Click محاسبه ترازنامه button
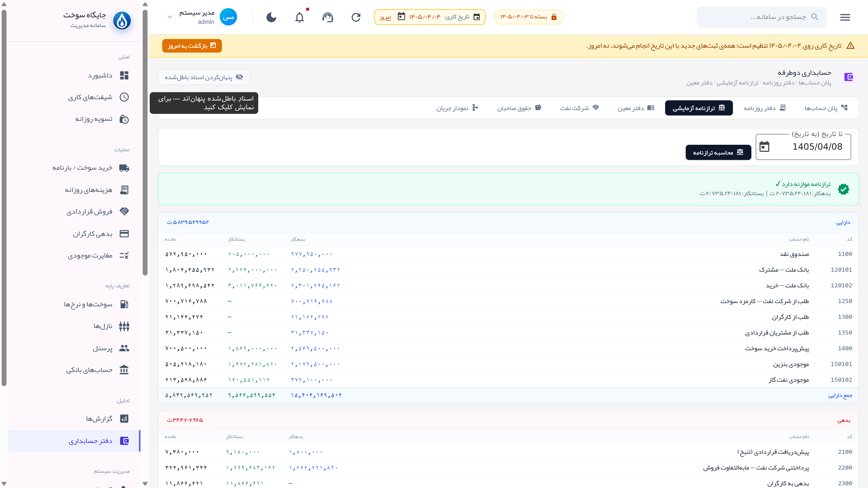 click(x=718, y=153)
